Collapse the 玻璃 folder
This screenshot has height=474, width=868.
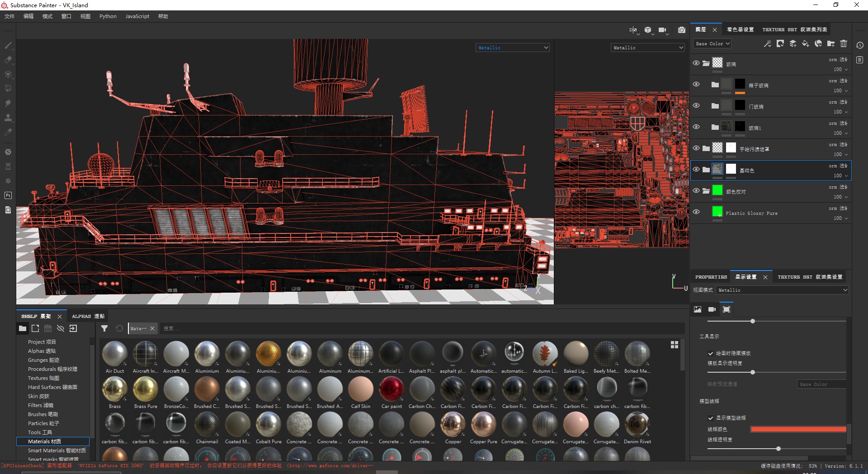[x=706, y=63]
